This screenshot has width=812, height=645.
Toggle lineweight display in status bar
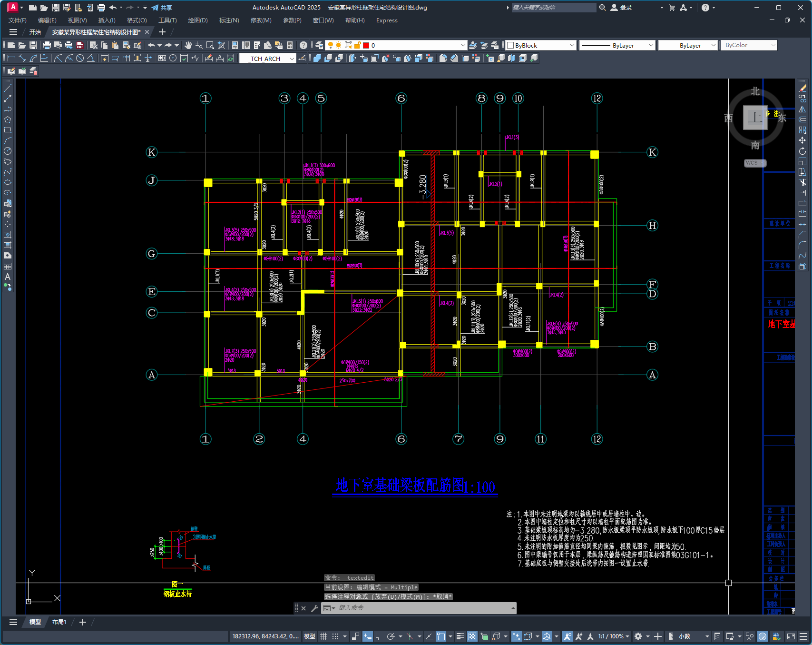(x=460, y=636)
